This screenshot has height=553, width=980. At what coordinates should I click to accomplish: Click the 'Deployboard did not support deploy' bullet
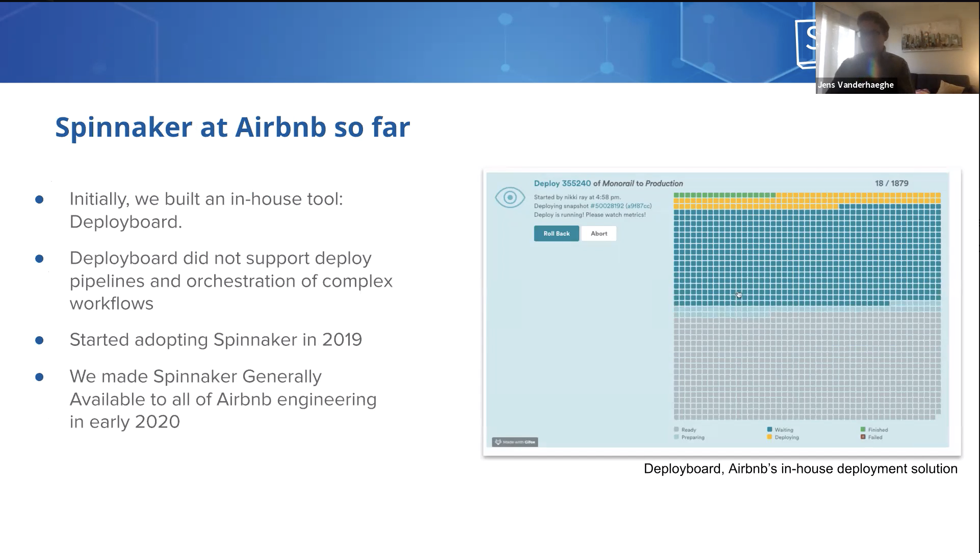coord(231,281)
